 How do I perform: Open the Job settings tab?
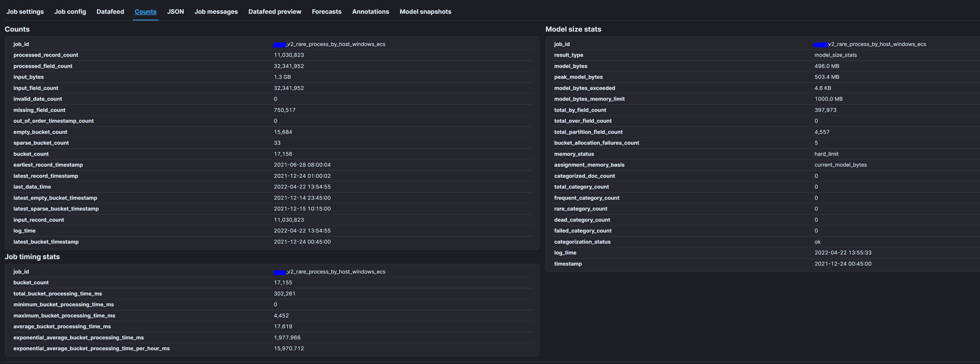point(25,11)
